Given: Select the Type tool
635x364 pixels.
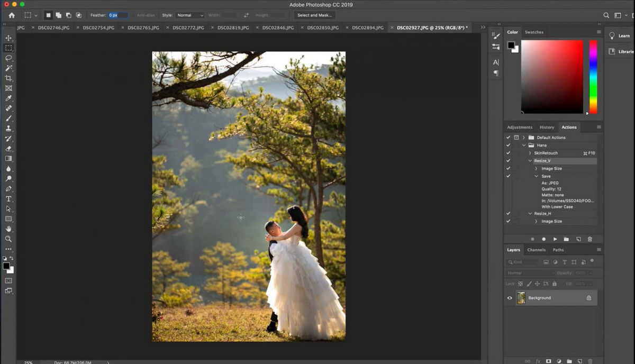Looking at the screenshot, I should coord(8,199).
